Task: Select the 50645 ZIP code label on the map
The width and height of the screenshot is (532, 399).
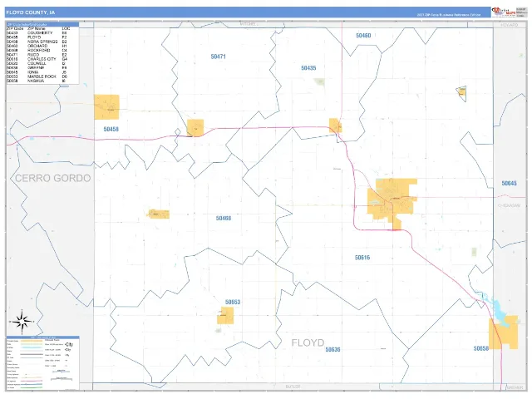Action: [510, 183]
